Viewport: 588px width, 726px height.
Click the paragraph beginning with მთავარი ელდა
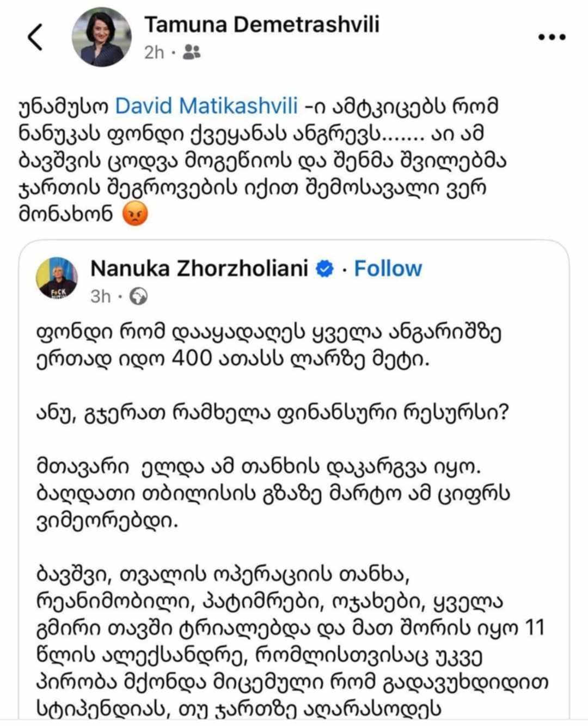(272, 493)
